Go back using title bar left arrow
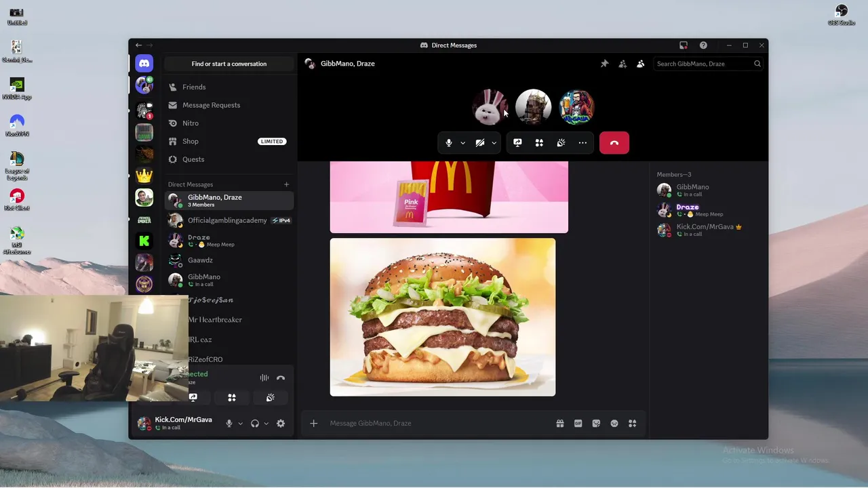The width and height of the screenshot is (868, 488). (x=138, y=45)
